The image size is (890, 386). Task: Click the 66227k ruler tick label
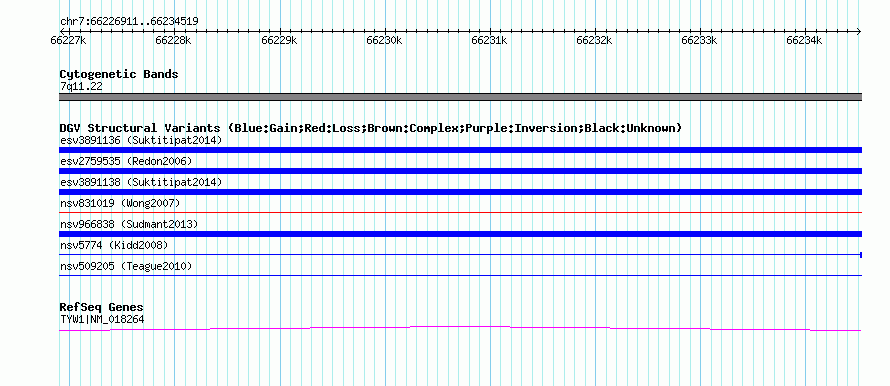coord(68,40)
